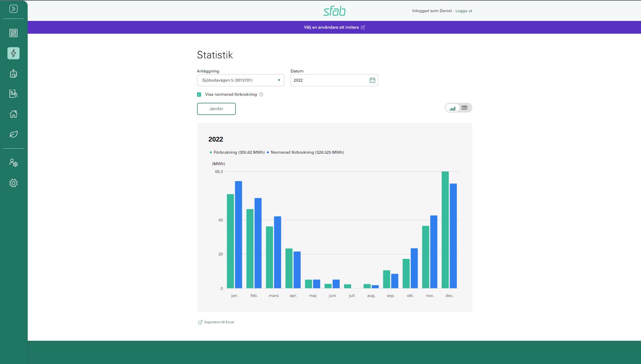
Task: Click the Jämför button
Action: [216, 109]
